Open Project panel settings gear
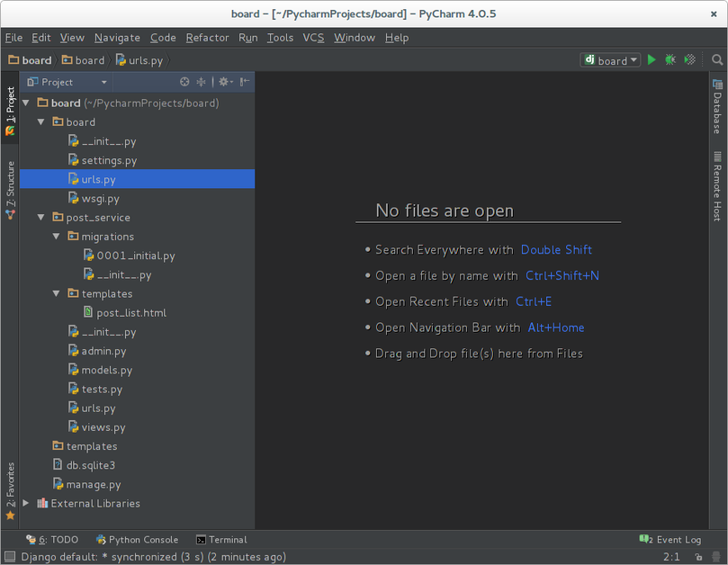The height and width of the screenshot is (565, 728). [226, 82]
